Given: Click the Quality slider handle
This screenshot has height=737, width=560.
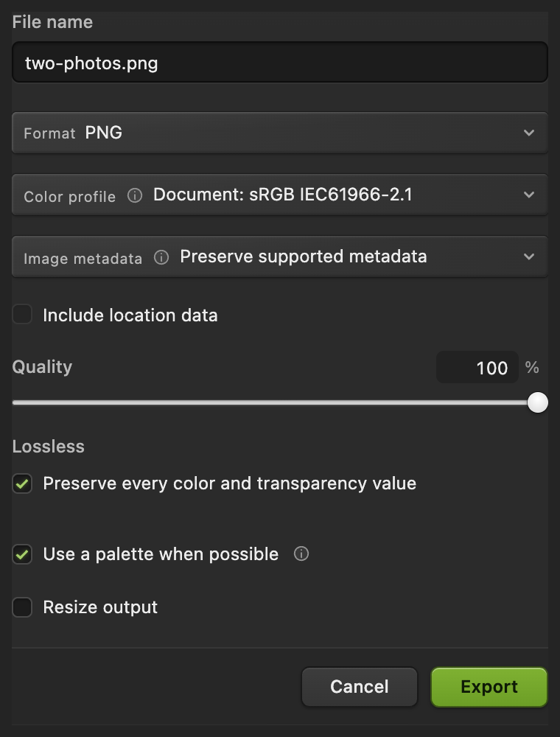Looking at the screenshot, I should point(538,402).
